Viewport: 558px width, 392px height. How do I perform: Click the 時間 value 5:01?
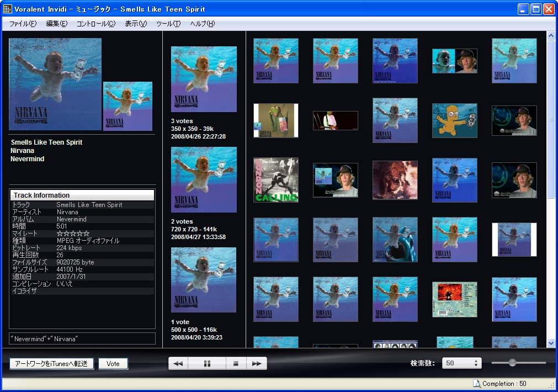pyautogui.click(x=62, y=226)
